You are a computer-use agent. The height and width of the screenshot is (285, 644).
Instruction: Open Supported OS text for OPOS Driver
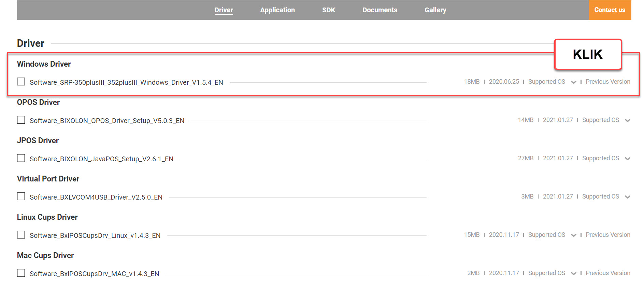(x=601, y=120)
